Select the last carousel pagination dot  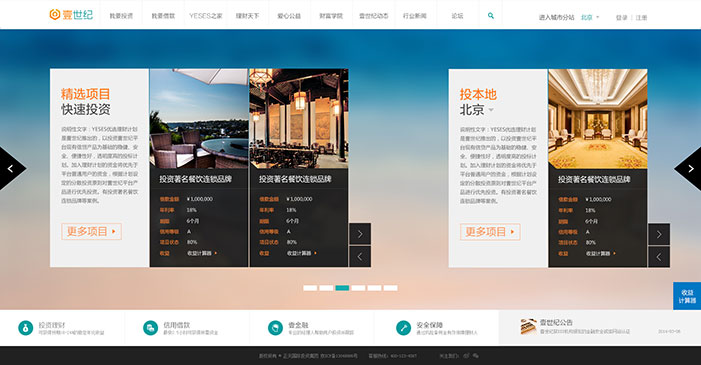390,288
